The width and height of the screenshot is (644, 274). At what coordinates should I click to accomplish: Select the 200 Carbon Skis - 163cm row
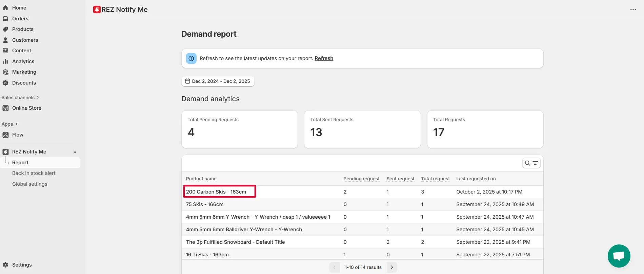[362, 192]
